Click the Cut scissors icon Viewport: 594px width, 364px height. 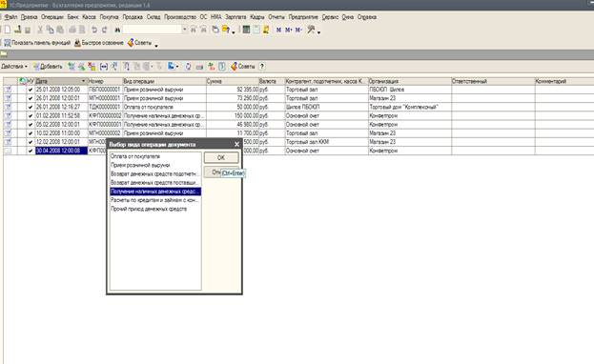[40, 30]
